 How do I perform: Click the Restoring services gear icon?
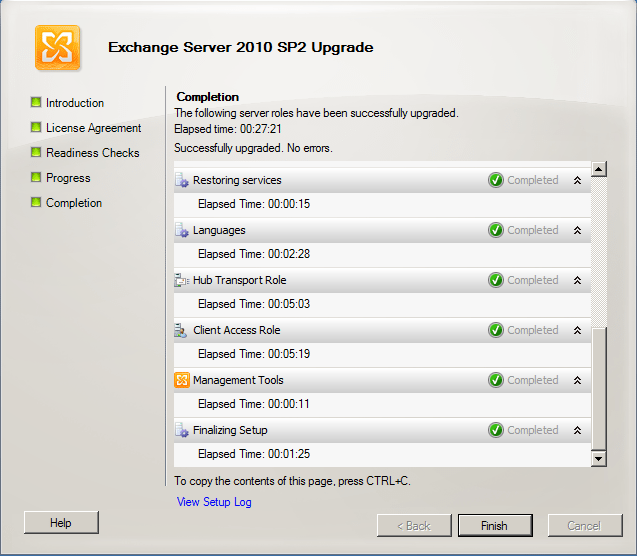[182, 180]
